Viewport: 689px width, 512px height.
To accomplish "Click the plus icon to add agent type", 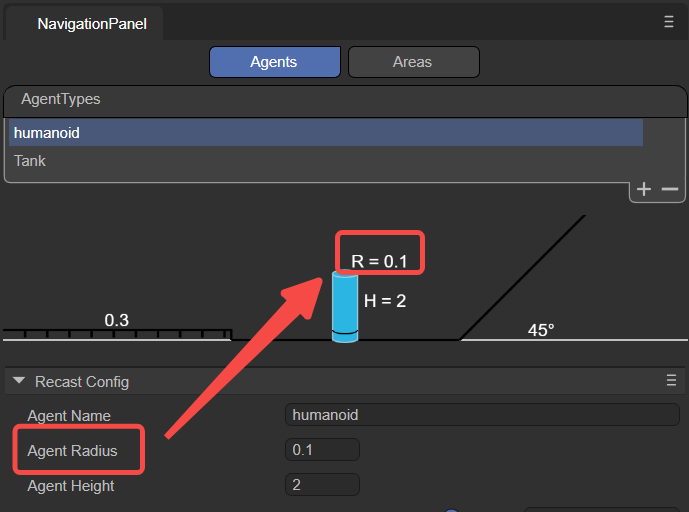I will (x=644, y=189).
